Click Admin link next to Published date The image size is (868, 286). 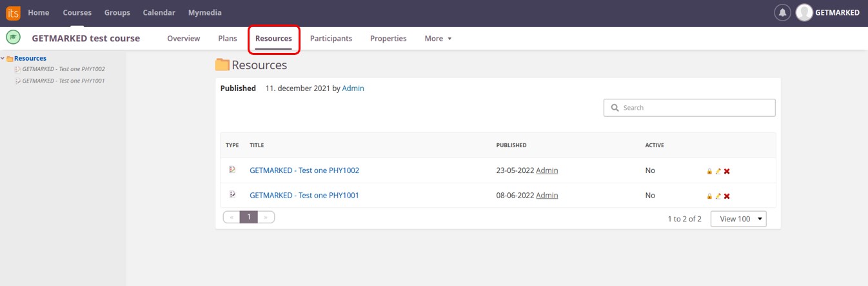click(x=353, y=88)
